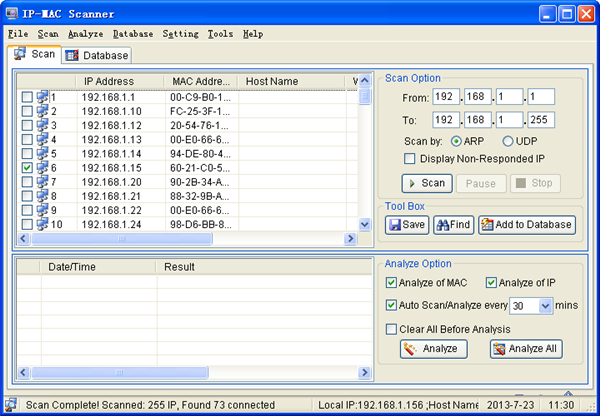Click the Analyze button
Image resolution: width=600 pixels, height=416 pixels.
434,349
